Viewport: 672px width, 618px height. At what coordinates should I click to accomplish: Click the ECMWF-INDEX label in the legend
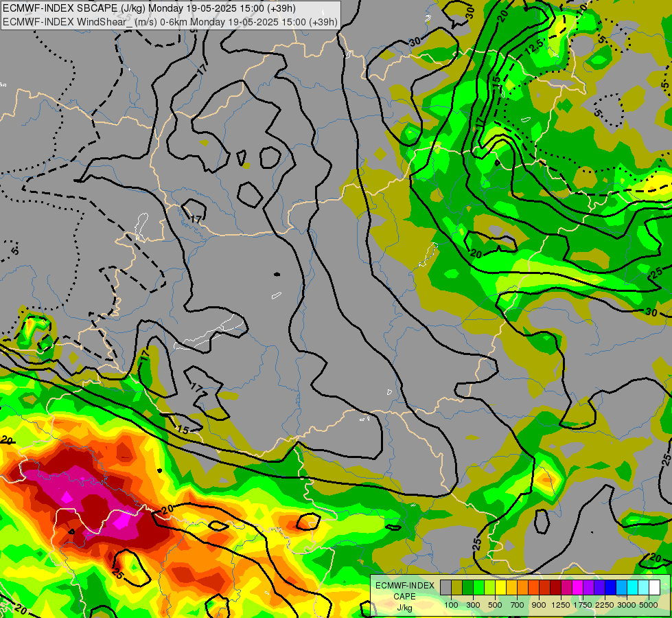(x=405, y=586)
